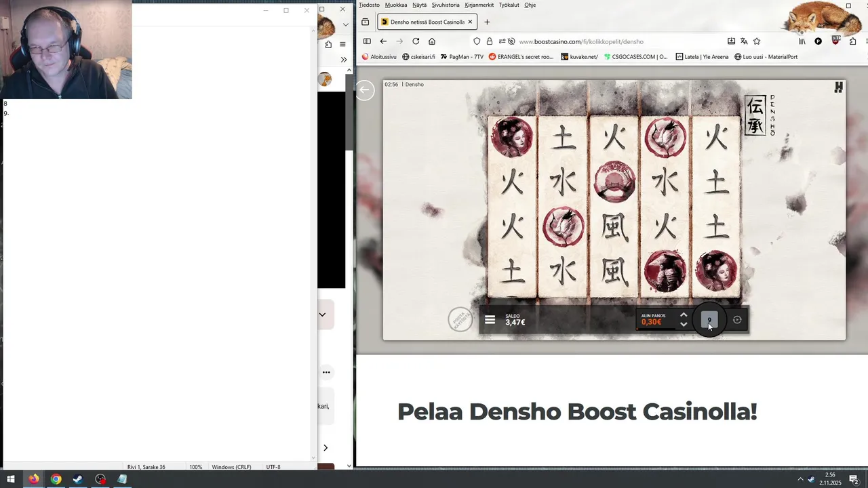This screenshot has width=868, height=488.
Task: Go to the Firefox home page
Action: tap(432, 41)
